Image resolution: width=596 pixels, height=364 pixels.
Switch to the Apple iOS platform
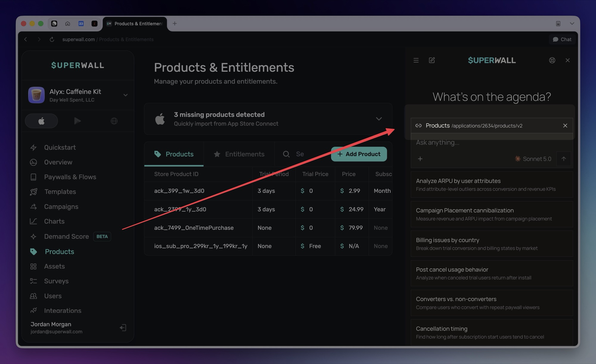41,121
